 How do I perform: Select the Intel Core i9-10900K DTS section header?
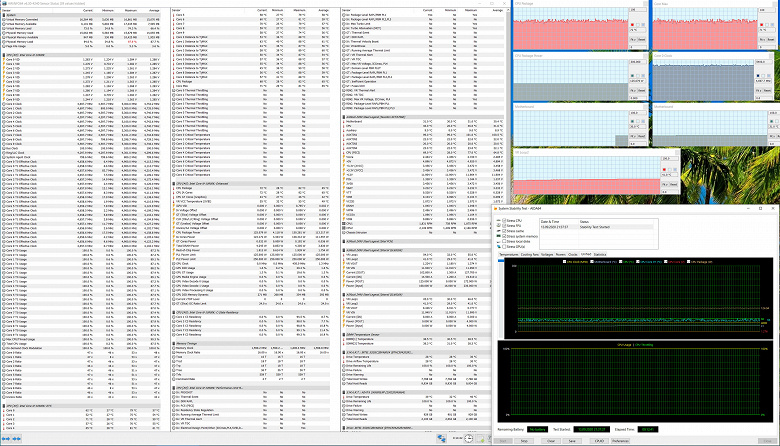pyautogui.click(x=81, y=406)
